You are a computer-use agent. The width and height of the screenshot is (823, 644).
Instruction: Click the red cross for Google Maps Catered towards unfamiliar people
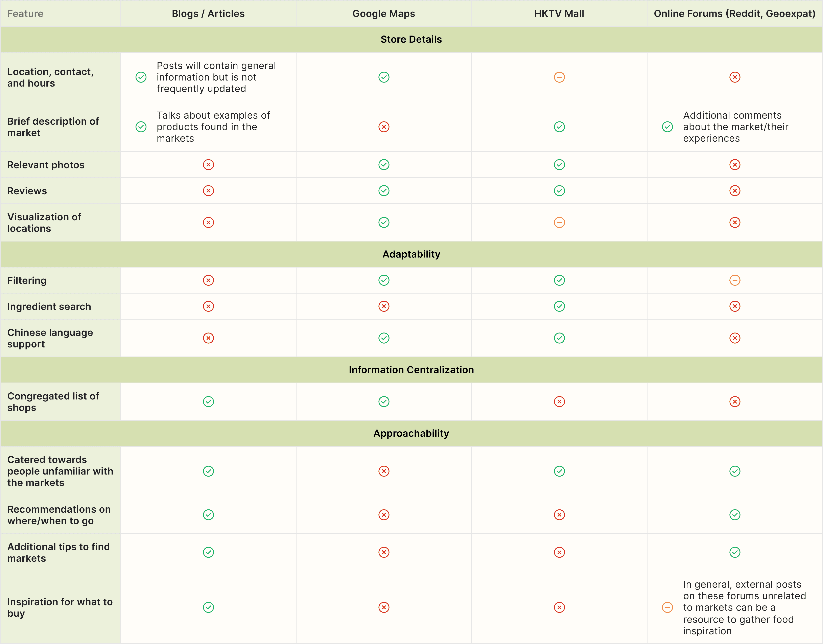384,471
